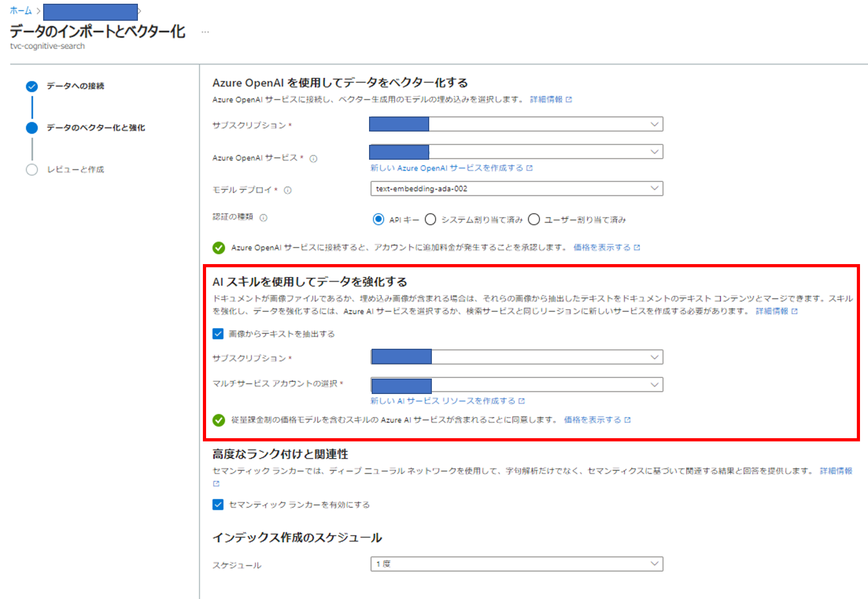Screen dimensions: 868x599
Task: Toggle 画像からテキストを抽出する checkbox
Action: click(x=218, y=334)
